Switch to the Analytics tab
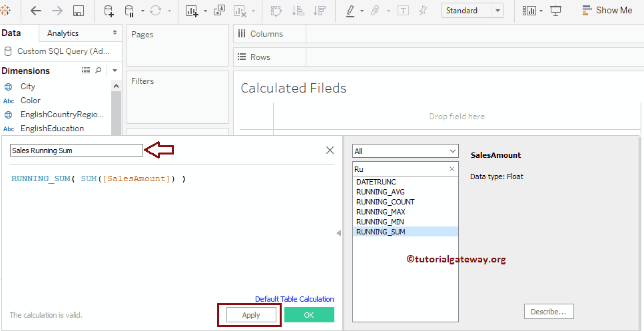 coord(63,33)
